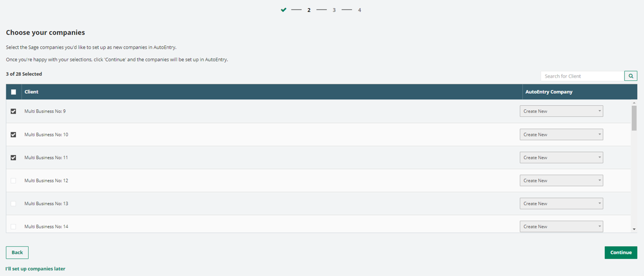Open Create New dropdown for Business No: 9
The height and width of the screenshot is (276, 644).
561,111
